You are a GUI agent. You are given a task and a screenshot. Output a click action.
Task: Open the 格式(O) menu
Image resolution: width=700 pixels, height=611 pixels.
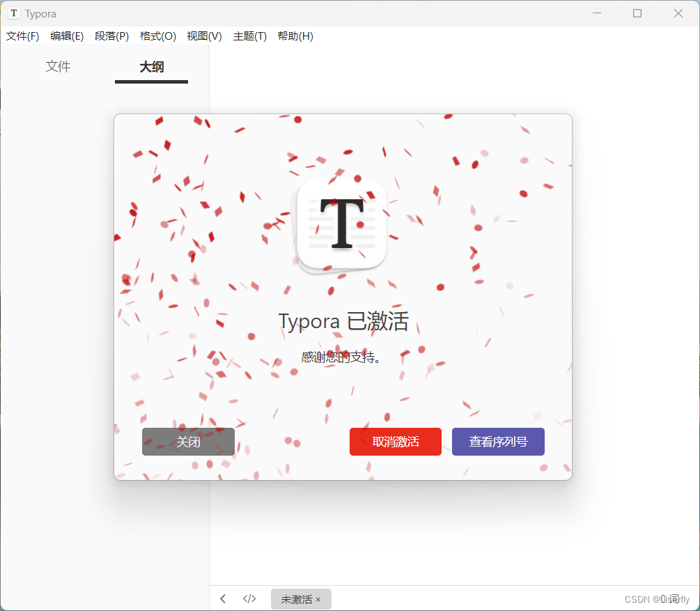pyautogui.click(x=157, y=36)
